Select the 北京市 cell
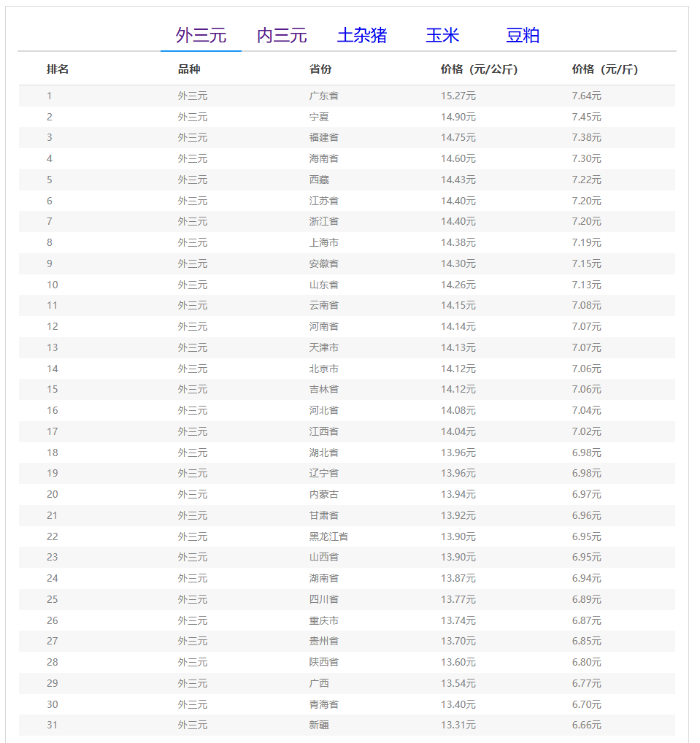This screenshot has width=700, height=743. pyautogui.click(x=324, y=368)
